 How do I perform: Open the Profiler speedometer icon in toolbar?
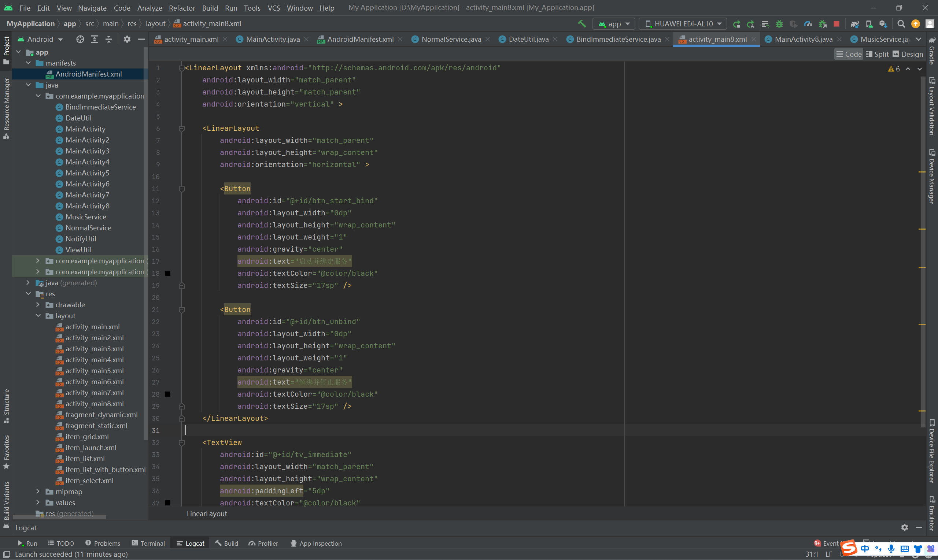[x=808, y=24]
